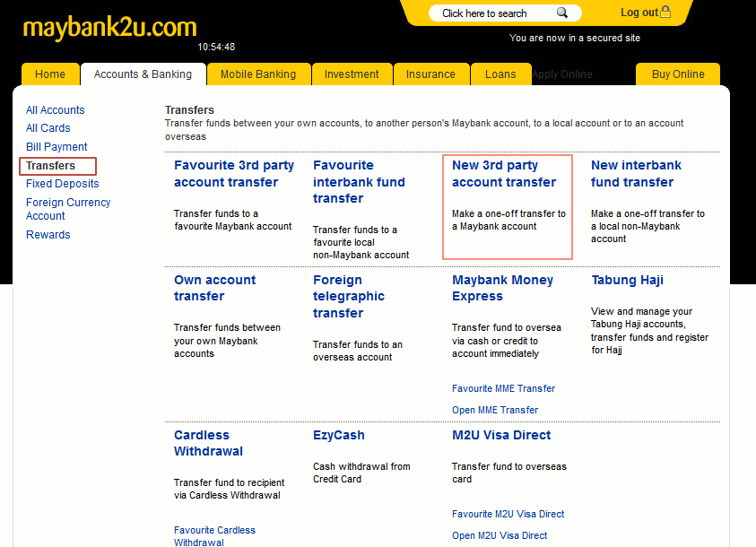The image size is (756, 547).
Task: Open the Investment tab
Action: 352,74
